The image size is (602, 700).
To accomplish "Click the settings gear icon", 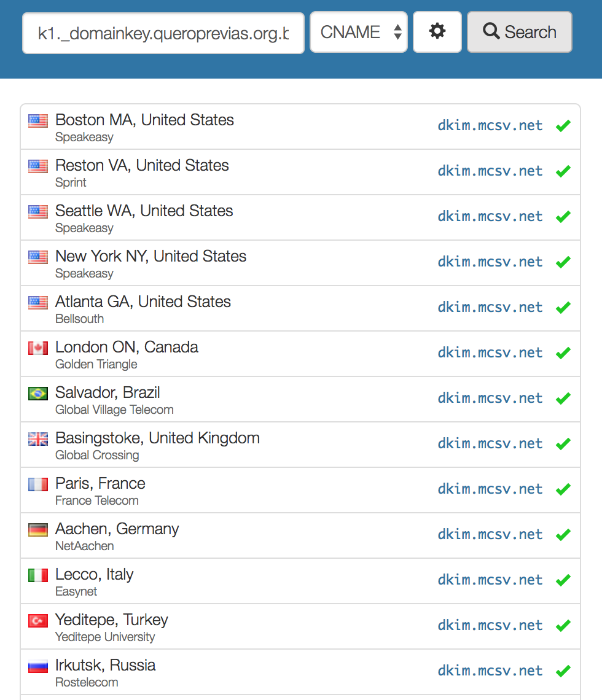I will (x=437, y=32).
